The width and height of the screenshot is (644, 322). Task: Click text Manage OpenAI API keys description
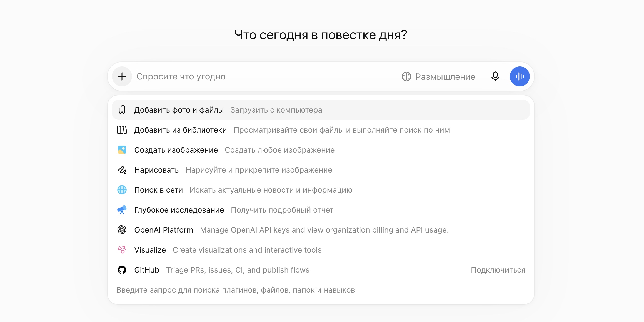324,230
